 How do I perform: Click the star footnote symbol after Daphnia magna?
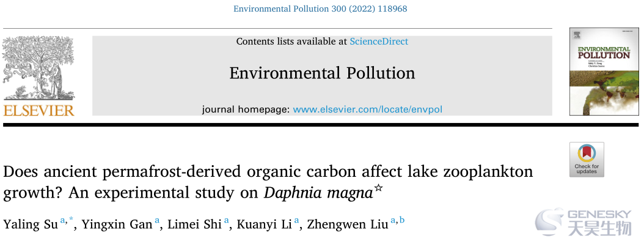point(378,189)
